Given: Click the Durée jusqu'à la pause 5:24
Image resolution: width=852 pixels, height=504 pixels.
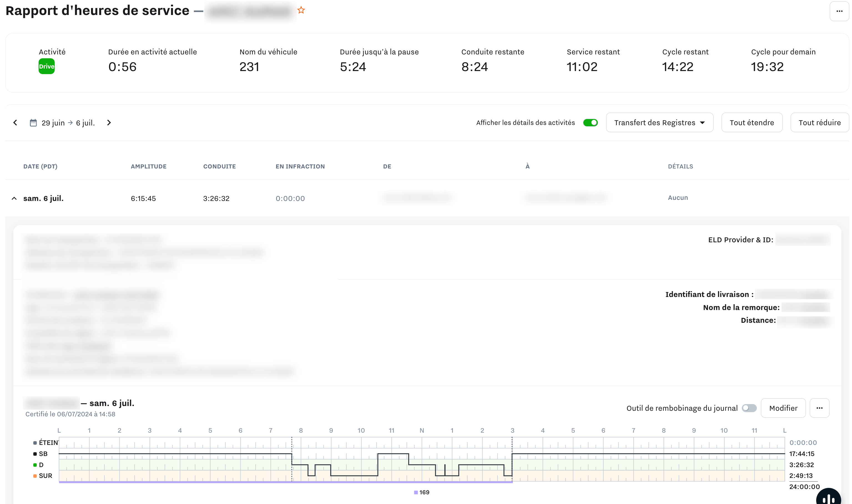Looking at the screenshot, I should click(x=353, y=67).
